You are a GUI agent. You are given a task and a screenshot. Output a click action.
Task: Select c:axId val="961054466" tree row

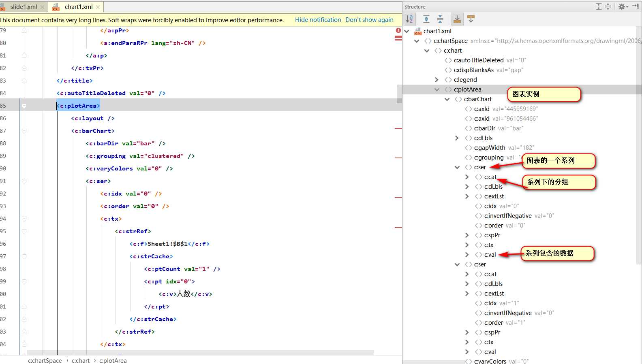(x=519, y=119)
